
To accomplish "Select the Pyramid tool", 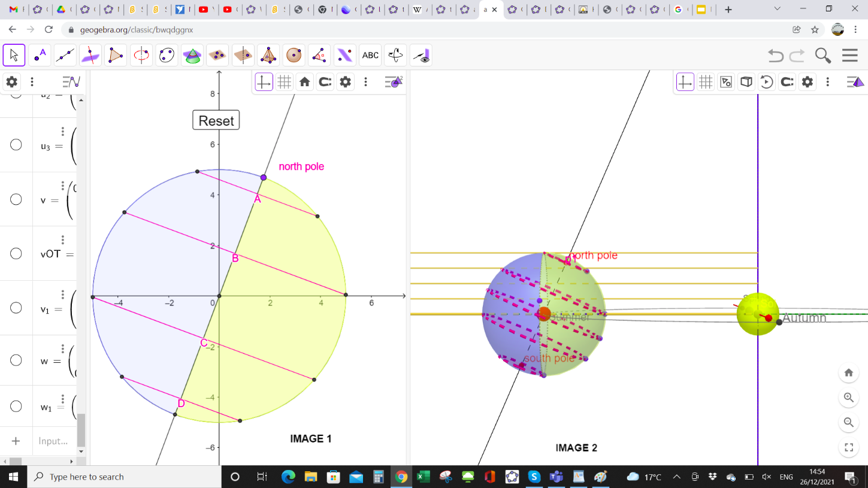I will (x=268, y=55).
